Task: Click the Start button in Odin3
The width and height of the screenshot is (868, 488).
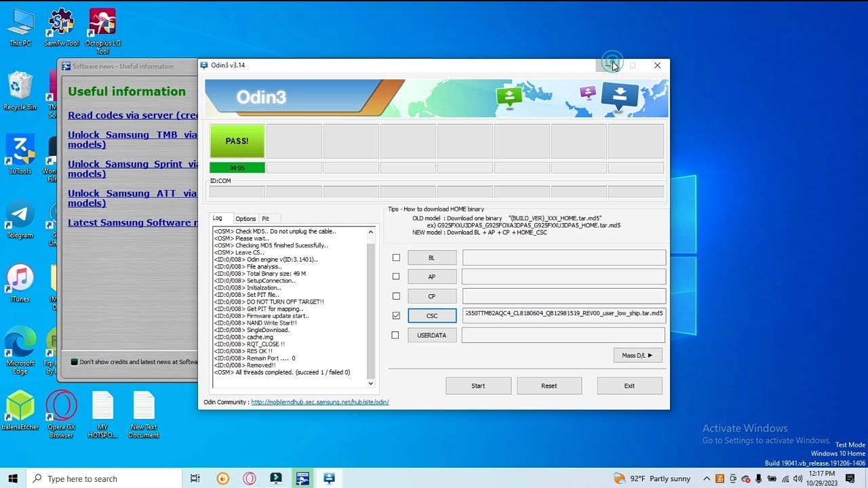Action: [x=478, y=386]
